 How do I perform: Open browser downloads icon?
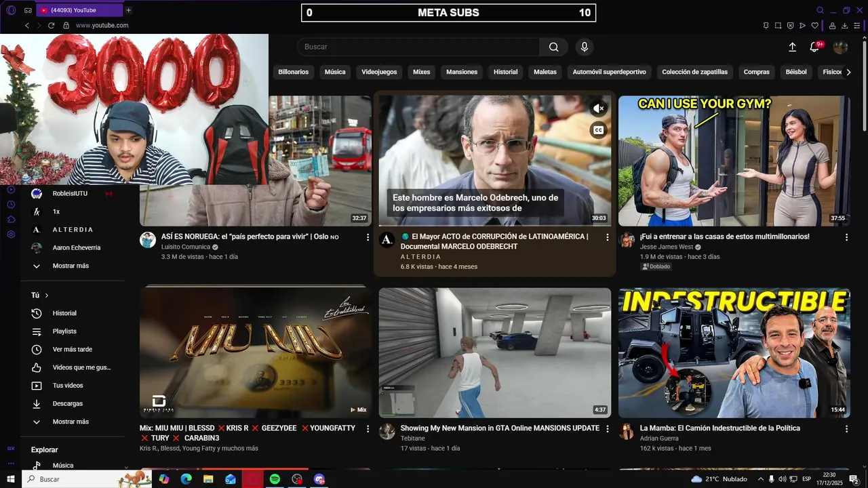(x=844, y=26)
